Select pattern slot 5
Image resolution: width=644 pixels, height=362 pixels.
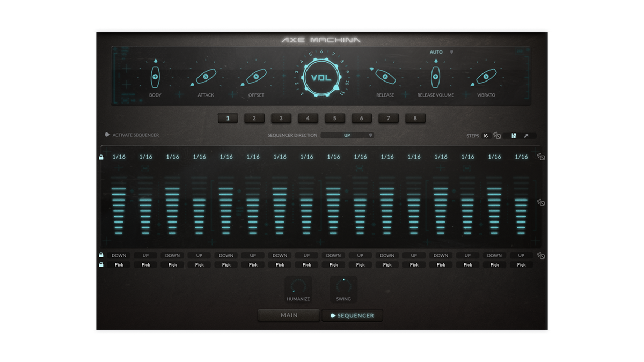(335, 119)
